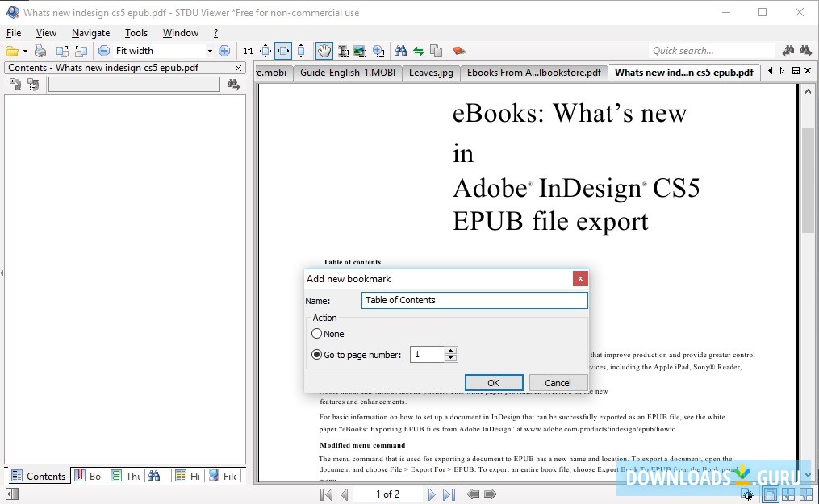Toggle single page layout mode
819x504 pixels.
(770, 494)
